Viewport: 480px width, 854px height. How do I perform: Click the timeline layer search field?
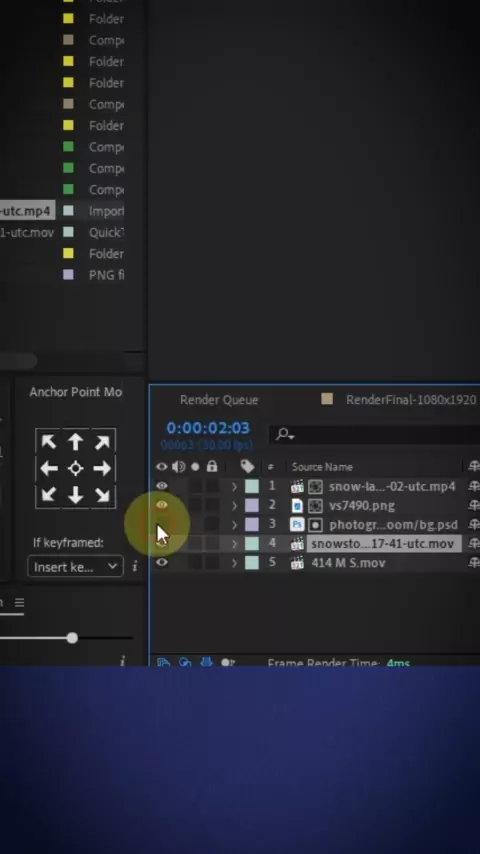[376, 434]
